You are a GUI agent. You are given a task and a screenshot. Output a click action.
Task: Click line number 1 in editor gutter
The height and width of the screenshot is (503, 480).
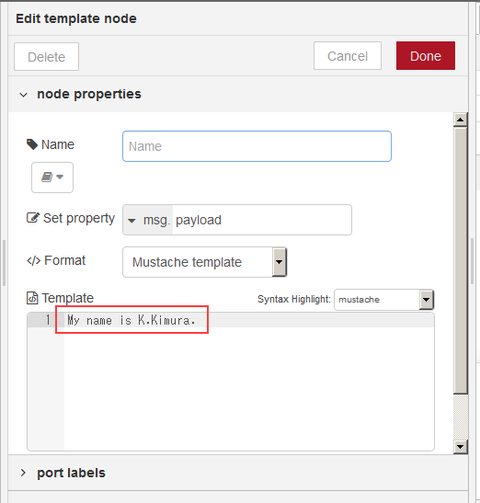pos(48,320)
